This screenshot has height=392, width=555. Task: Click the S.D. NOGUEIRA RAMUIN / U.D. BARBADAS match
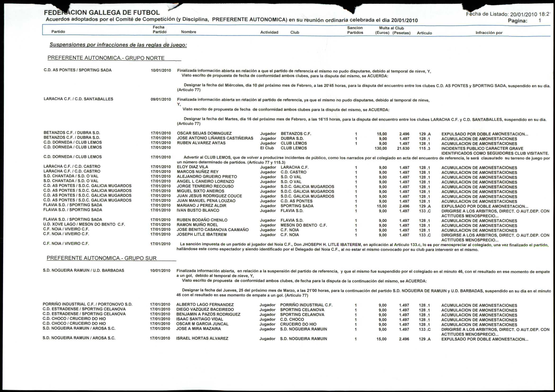coord(83,270)
